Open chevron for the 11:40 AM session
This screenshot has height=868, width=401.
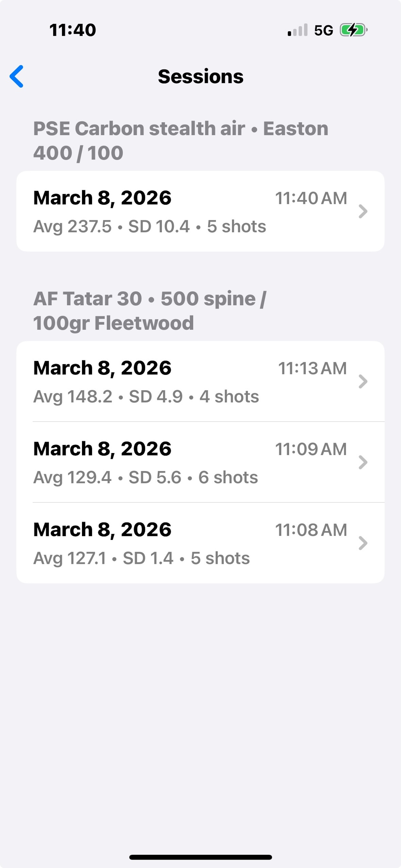(363, 211)
